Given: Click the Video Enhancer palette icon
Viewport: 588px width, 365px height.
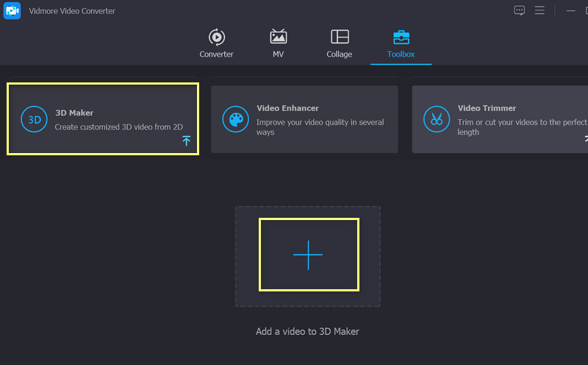Looking at the screenshot, I should (235, 119).
